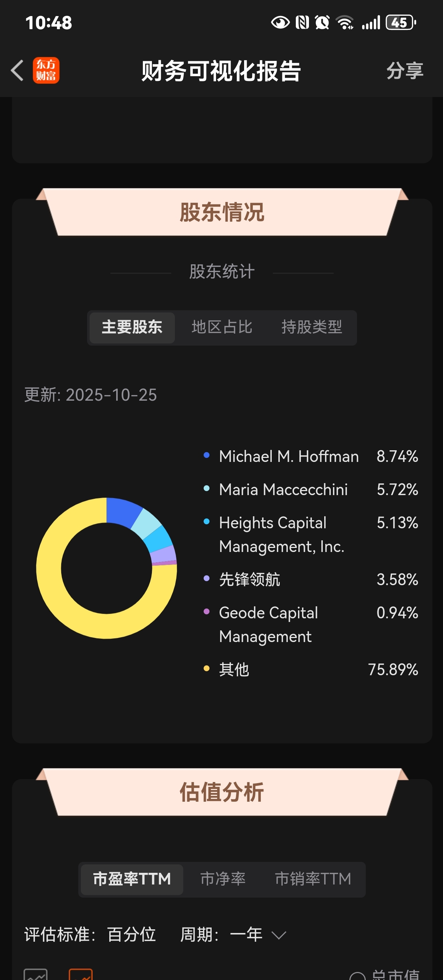Viewport: 443px width, 980px height.
Task: Tap blue Michael M. Hoffman legend dot
Action: (x=207, y=455)
